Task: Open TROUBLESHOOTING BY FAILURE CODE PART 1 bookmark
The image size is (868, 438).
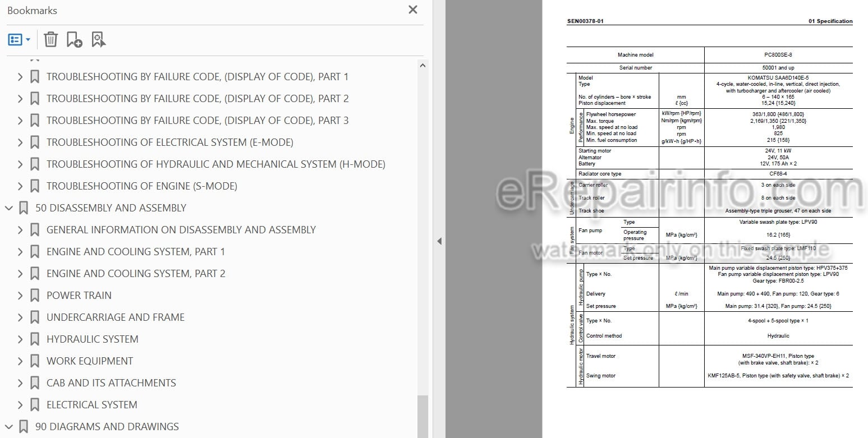Action: coord(198,77)
